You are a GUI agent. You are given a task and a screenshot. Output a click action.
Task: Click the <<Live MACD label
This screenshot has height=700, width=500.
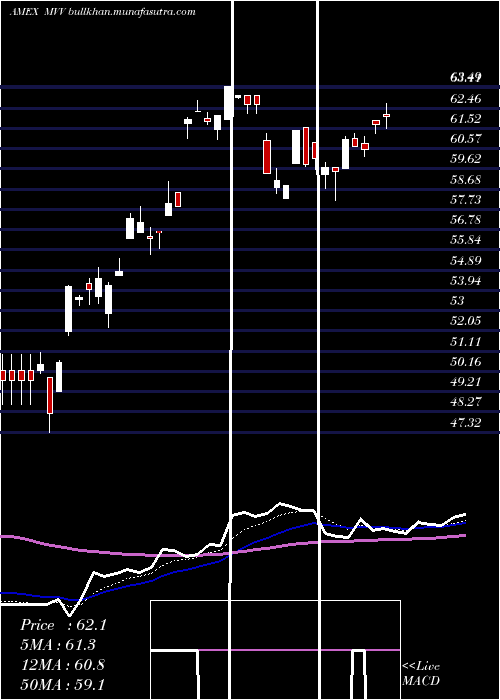tap(421, 673)
